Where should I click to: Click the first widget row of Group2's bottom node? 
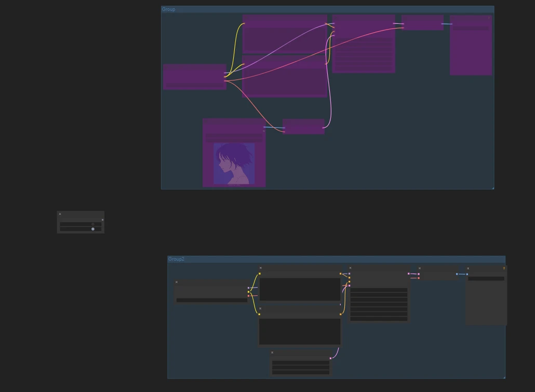tap(301, 362)
